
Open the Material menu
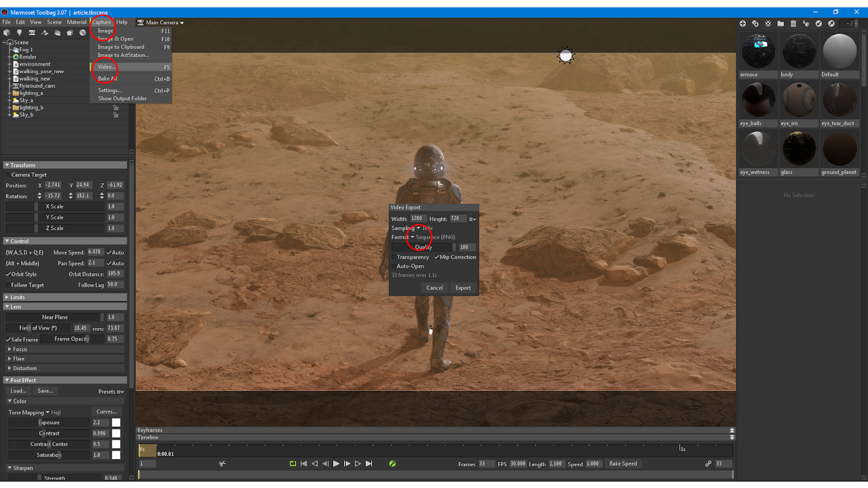[76, 22]
